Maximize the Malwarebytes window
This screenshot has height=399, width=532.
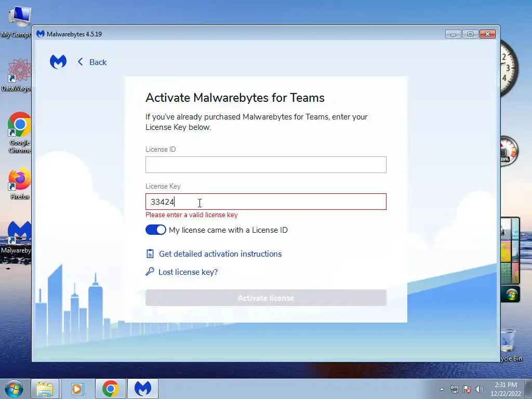coord(470,34)
